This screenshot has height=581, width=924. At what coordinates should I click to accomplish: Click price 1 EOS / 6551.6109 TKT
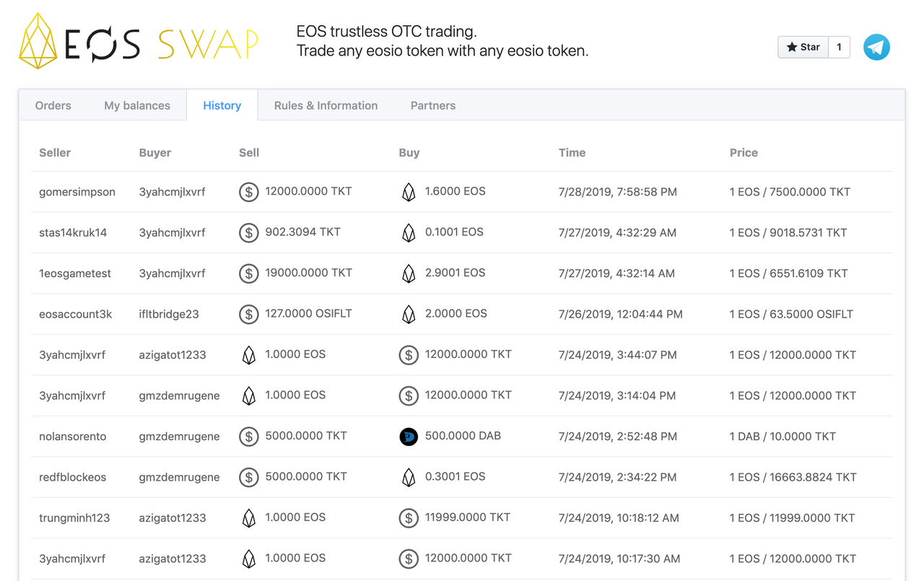click(x=788, y=274)
